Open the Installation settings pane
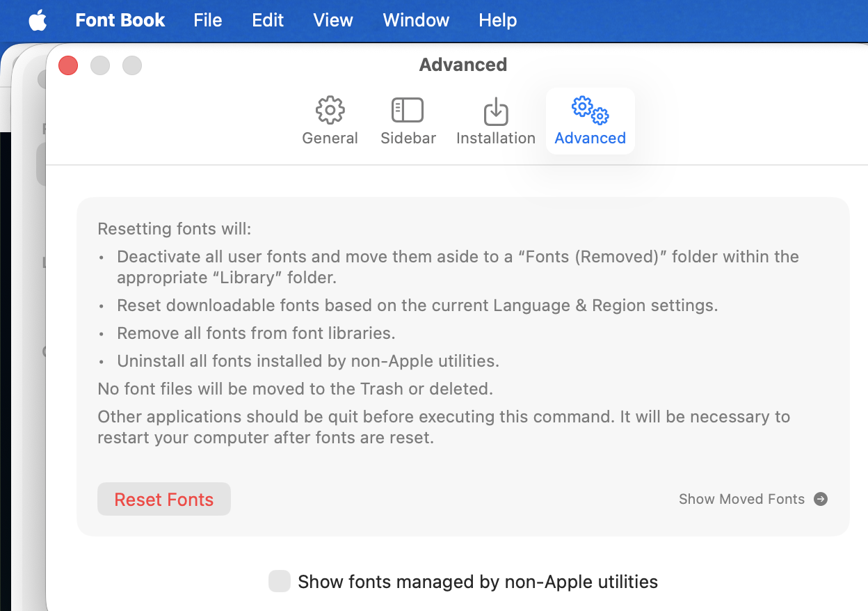This screenshot has width=868, height=611. (495, 121)
